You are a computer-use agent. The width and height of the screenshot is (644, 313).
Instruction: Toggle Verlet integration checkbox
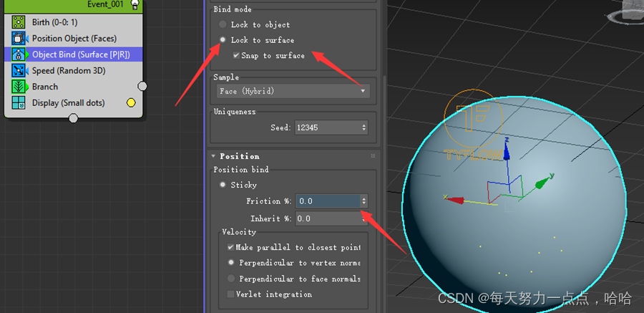(231, 294)
